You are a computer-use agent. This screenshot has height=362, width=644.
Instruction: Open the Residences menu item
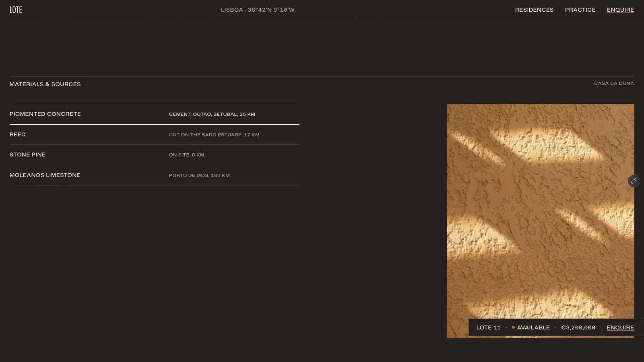[534, 10]
